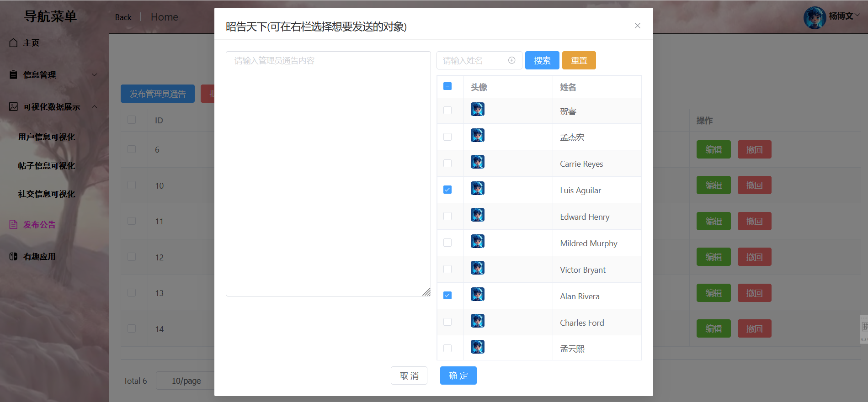Click avatar thumbnail in 孟云熙 row

[x=478, y=347]
